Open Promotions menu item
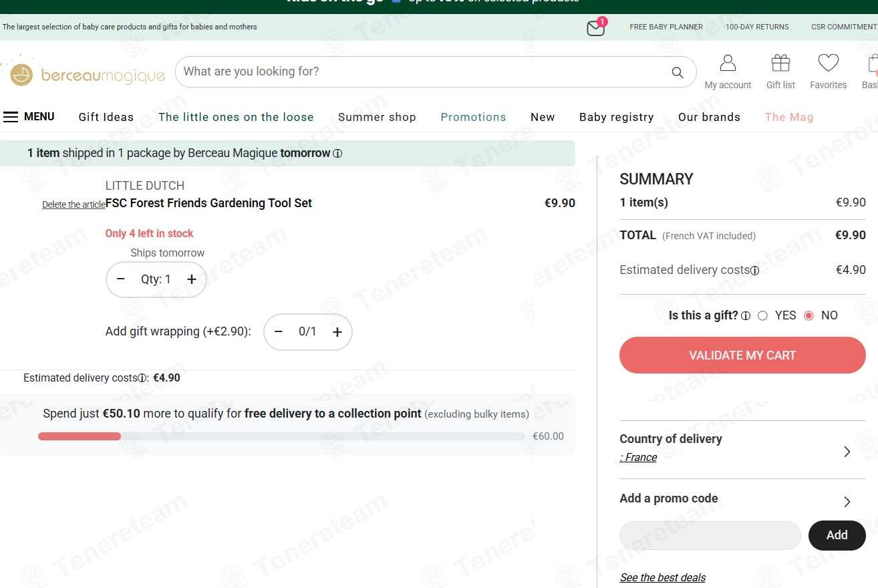878x588 pixels. coord(473,117)
